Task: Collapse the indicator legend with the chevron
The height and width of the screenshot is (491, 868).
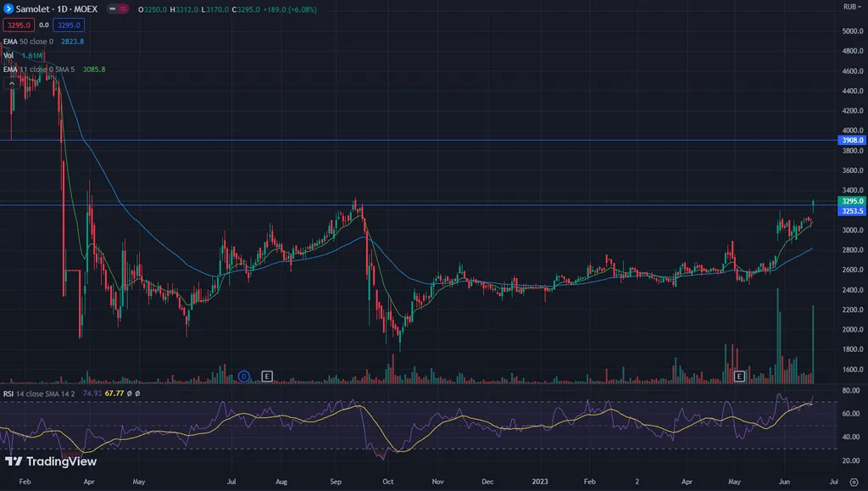Action: [x=12, y=83]
